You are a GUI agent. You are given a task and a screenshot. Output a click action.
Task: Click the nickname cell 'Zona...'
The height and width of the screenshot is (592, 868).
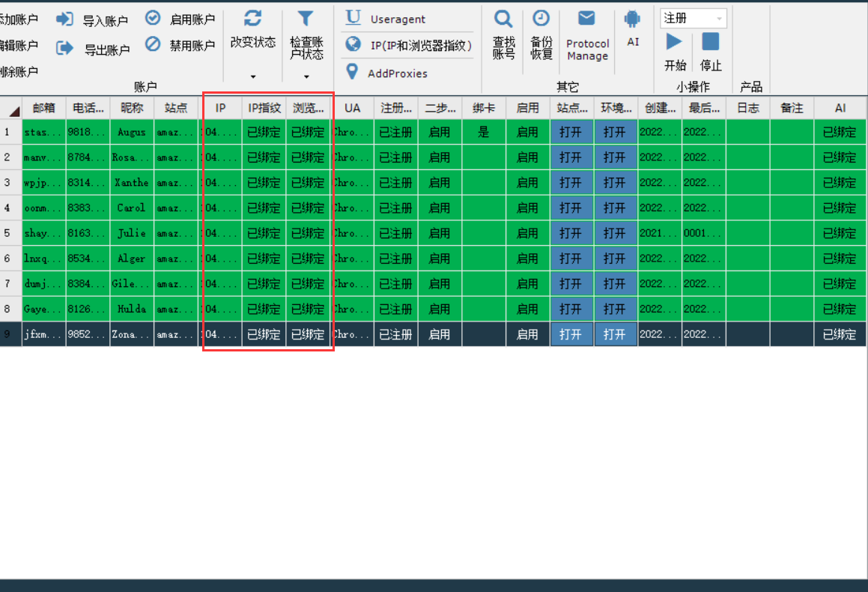click(x=132, y=334)
